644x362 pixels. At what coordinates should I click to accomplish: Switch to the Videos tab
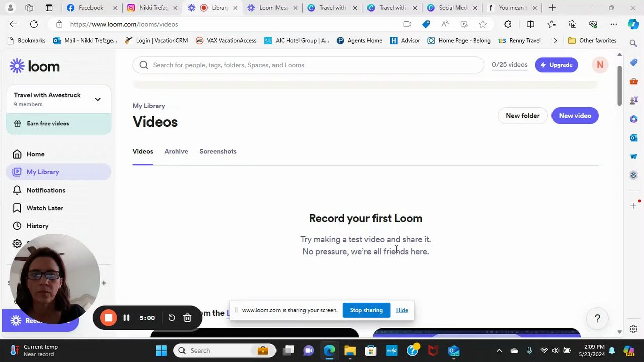coord(143,151)
